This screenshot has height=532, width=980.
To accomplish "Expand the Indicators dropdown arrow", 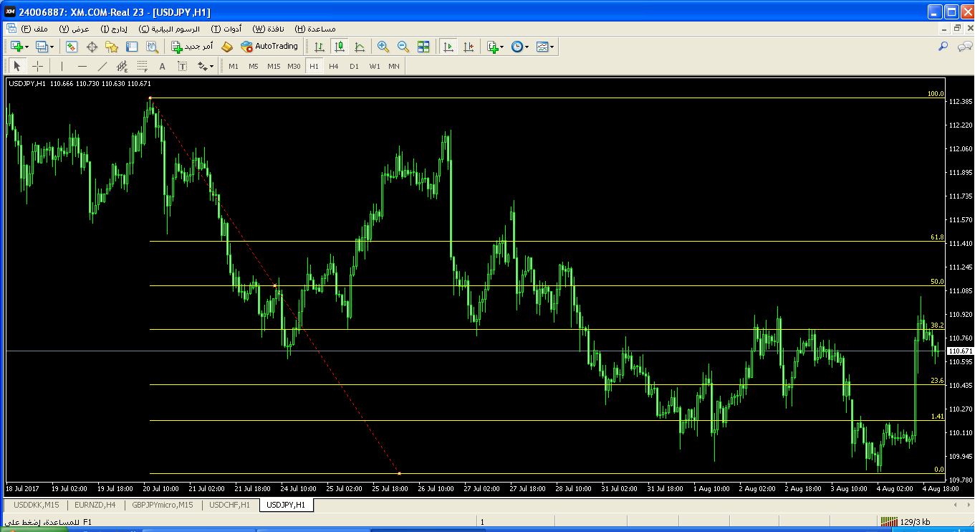I will click(502, 47).
